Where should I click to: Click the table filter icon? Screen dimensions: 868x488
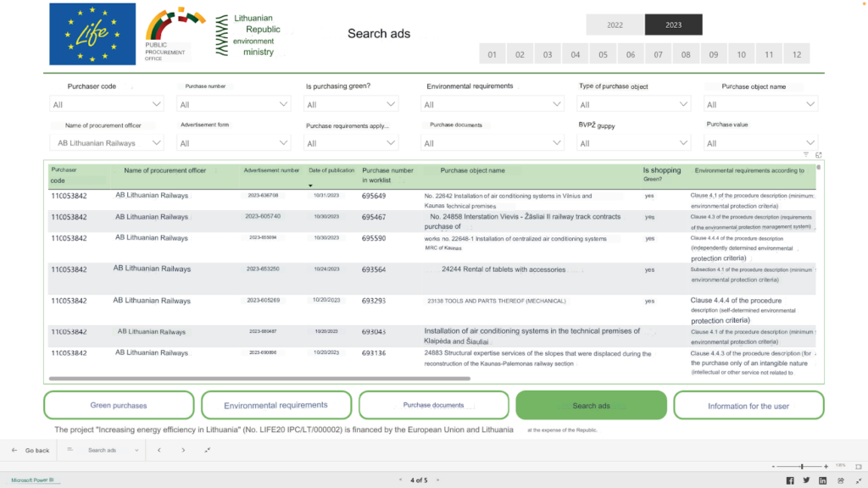tap(806, 155)
